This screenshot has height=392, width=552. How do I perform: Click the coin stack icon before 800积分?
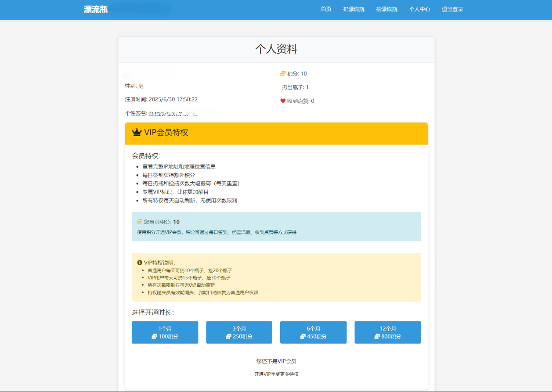[377, 337]
